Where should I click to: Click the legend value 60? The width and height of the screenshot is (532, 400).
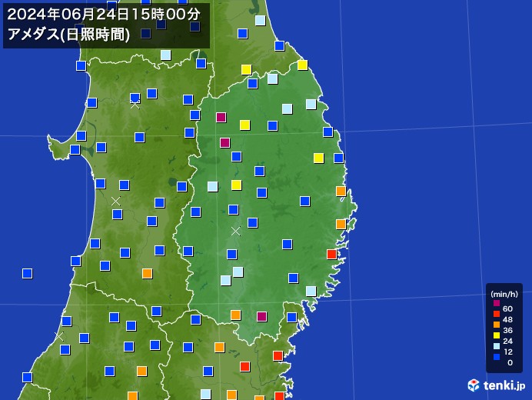point(507,308)
